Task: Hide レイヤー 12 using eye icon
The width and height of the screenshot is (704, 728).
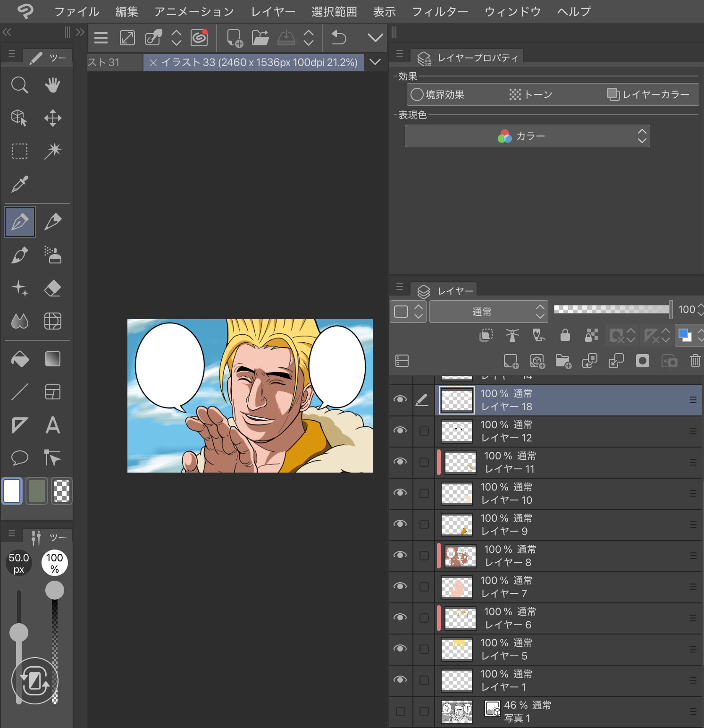Action: click(400, 431)
